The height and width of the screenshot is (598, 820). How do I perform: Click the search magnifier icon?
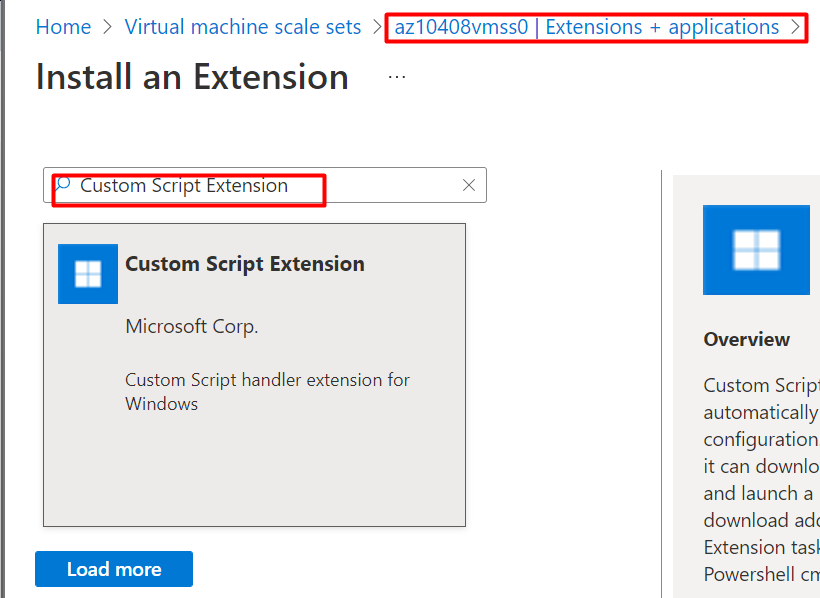63,184
